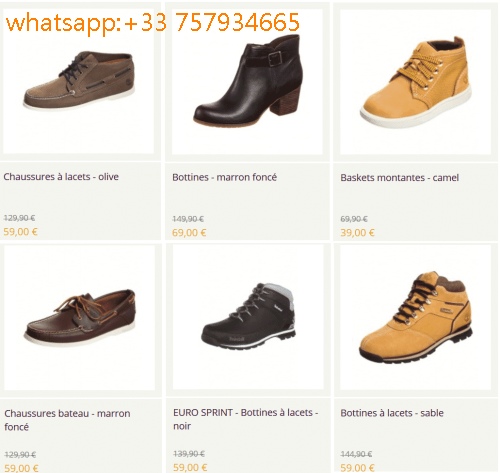Click 'Baskets montantes - camel' title
Screen dimensions: 500x473
(x=399, y=178)
